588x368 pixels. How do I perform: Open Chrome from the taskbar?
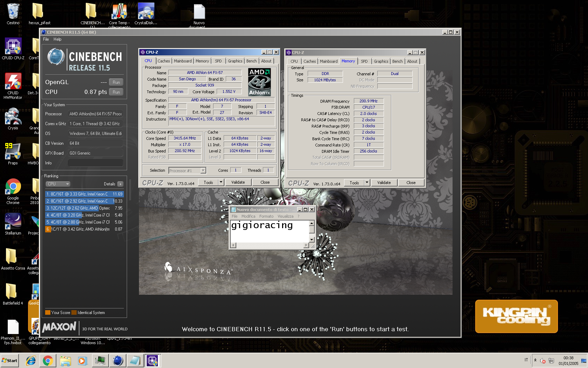[48, 360]
